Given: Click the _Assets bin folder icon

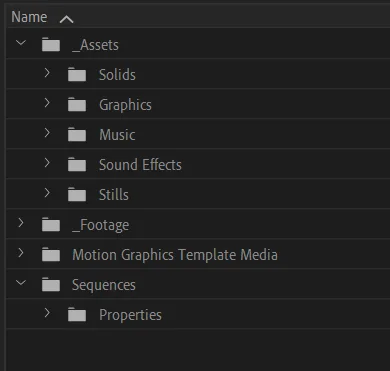Looking at the screenshot, I should point(51,45).
